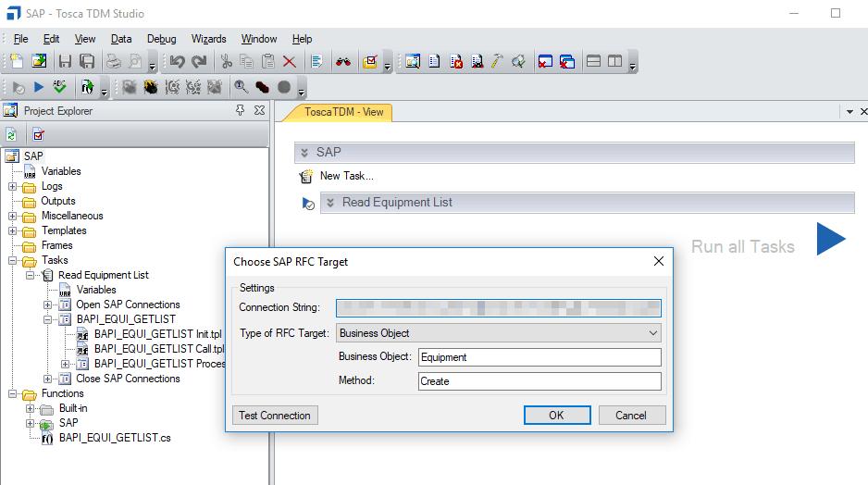Open the Type of RFC Target dropdown
The height and width of the screenshot is (485, 868).
coord(652,333)
